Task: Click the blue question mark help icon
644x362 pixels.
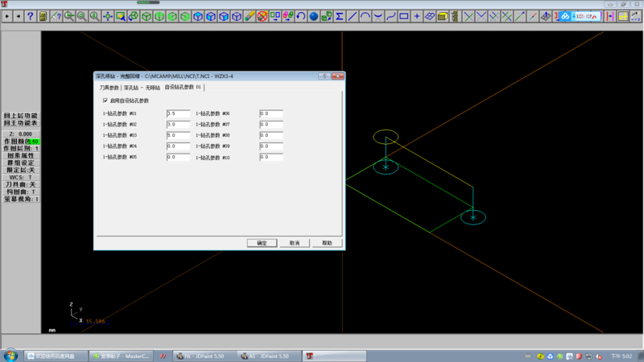Action: 31,16
